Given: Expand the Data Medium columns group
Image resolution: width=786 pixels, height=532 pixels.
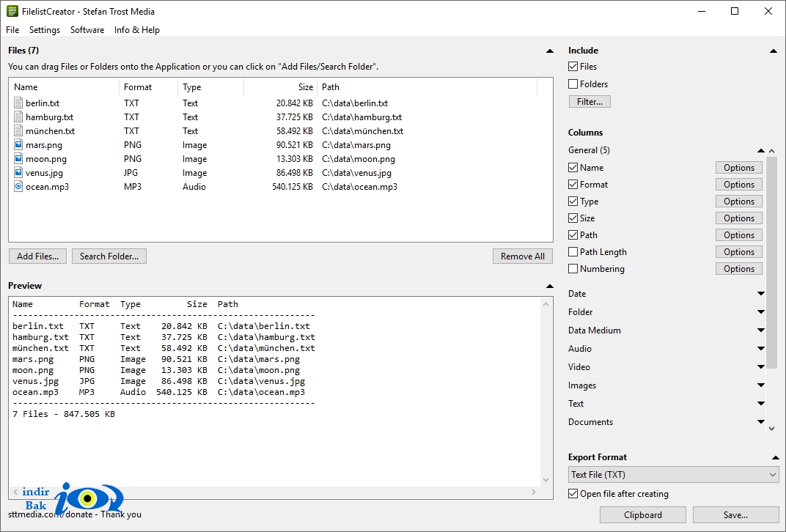Looking at the screenshot, I should (760, 330).
